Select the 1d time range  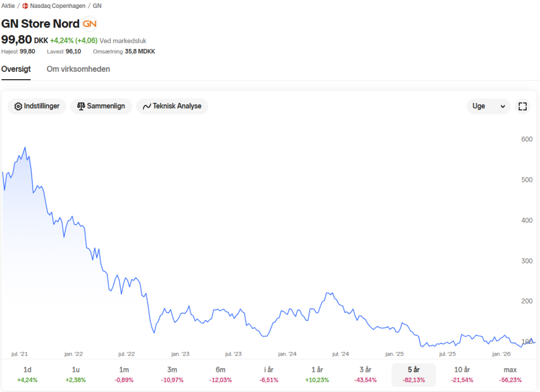click(27, 375)
